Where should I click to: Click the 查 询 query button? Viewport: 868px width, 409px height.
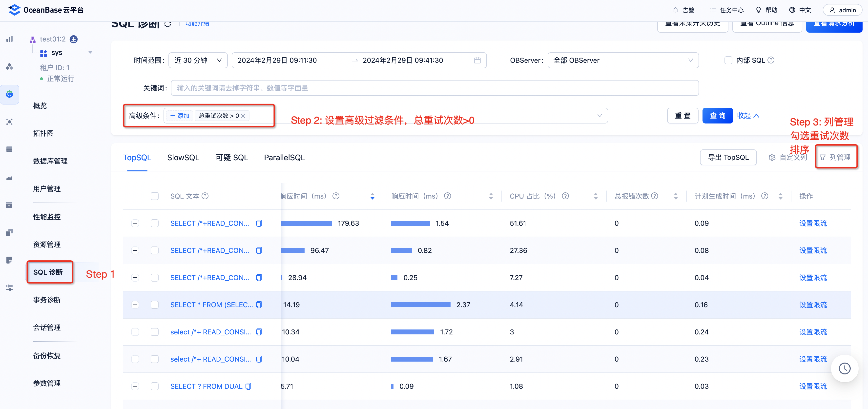tap(717, 115)
